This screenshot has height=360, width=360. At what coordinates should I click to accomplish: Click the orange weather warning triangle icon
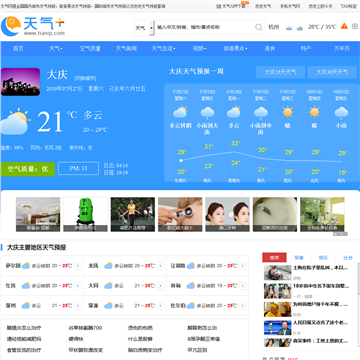tap(344, 26)
